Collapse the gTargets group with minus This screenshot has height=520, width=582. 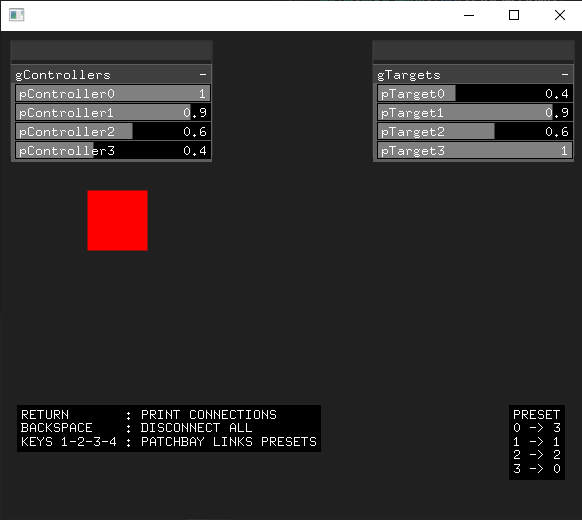[565, 75]
